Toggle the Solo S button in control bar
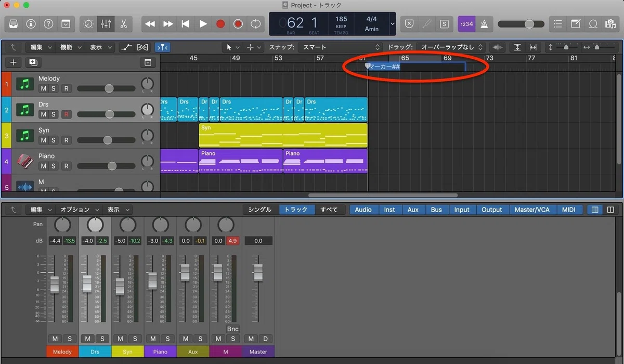This screenshot has width=624, height=364. click(x=444, y=24)
